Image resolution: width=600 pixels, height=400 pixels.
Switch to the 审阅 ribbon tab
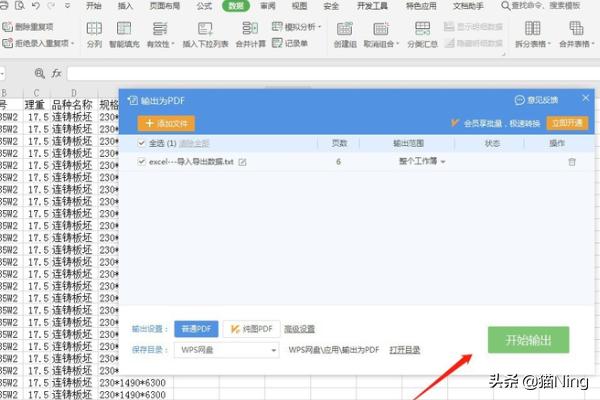(267, 6)
